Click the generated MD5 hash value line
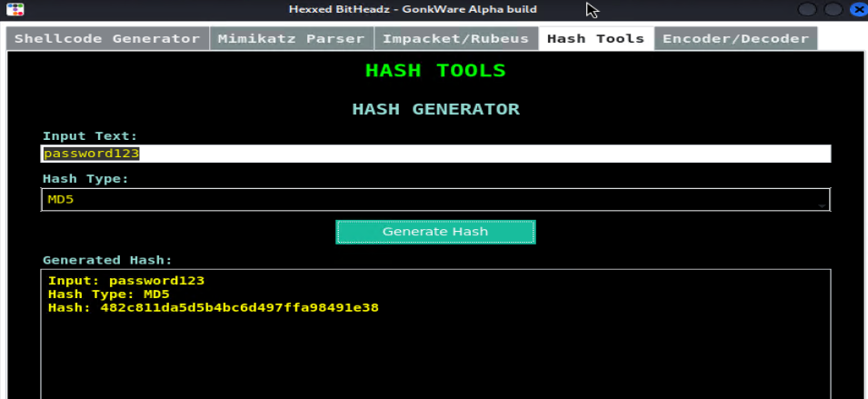The width and height of the screenshot is (868, 399). [214, 308]
